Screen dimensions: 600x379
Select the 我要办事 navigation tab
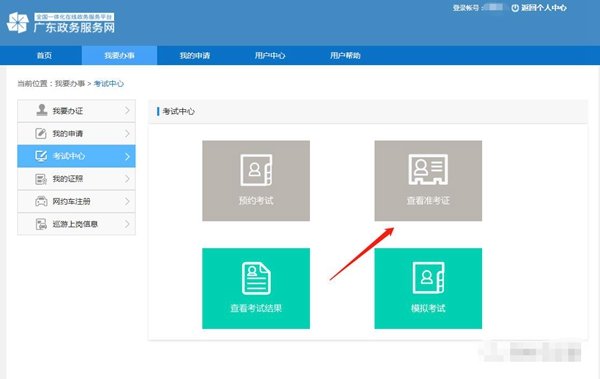tap(119, 56)
